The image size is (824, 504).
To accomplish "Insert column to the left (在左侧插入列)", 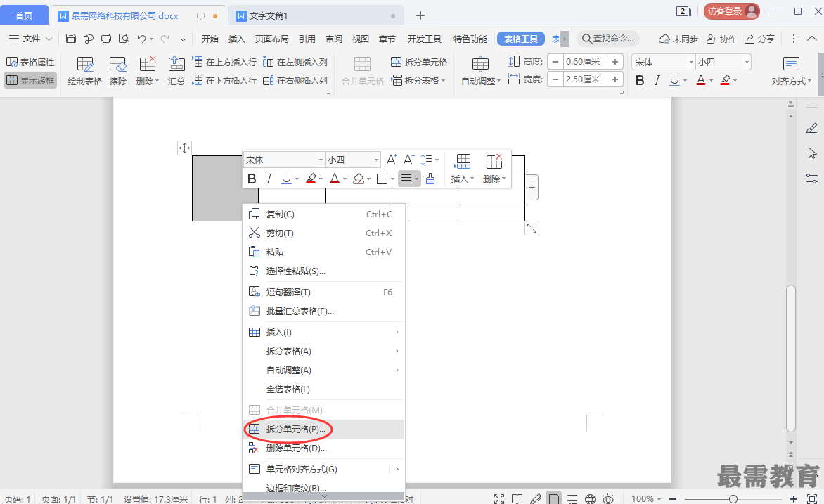I will [x=295, y=62].
